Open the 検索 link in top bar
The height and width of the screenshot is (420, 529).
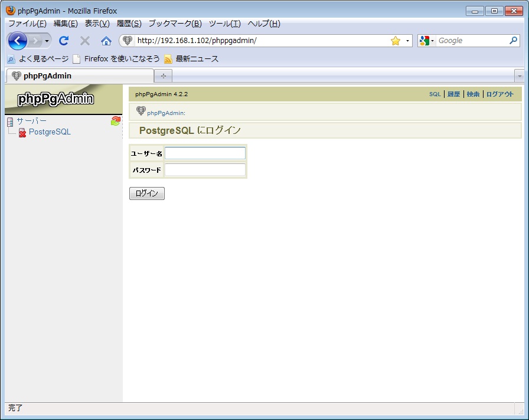[473, 94]
